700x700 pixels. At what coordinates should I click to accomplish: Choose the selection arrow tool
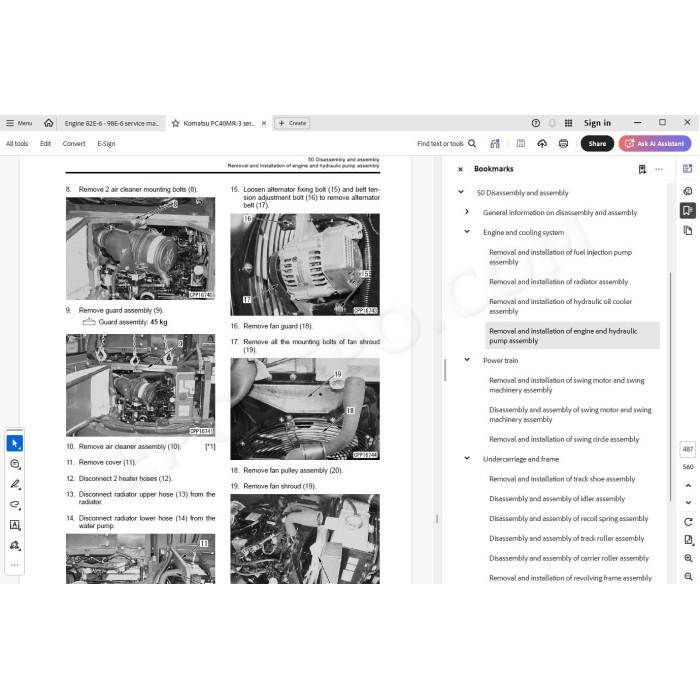(x=15, y=443)
